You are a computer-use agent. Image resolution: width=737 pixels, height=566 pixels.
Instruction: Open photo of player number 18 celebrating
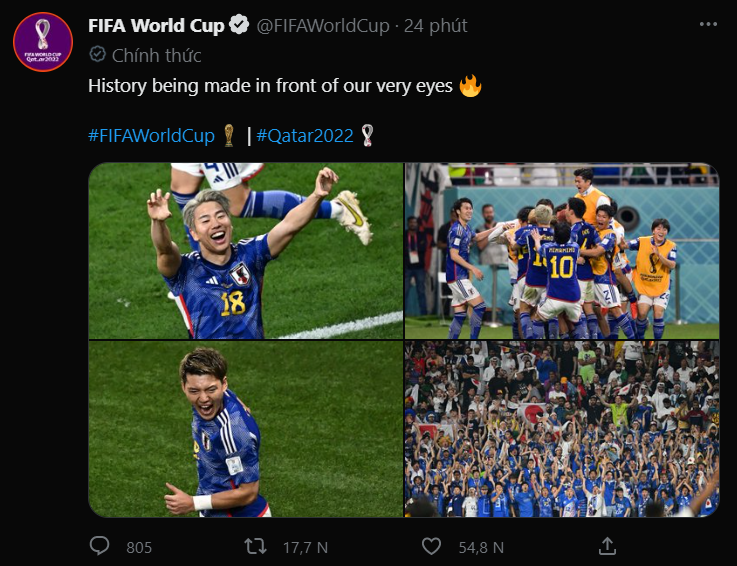pos(245,251)
